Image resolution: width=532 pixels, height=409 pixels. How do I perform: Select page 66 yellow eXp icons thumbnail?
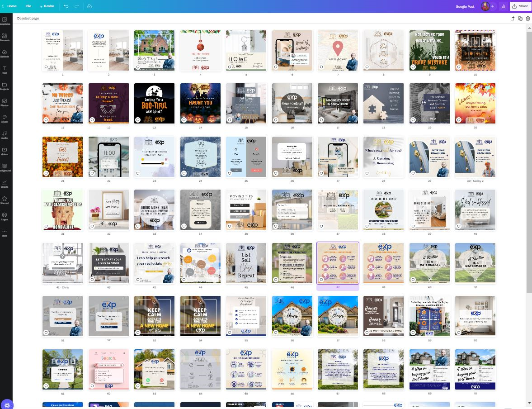pos(292,369)
